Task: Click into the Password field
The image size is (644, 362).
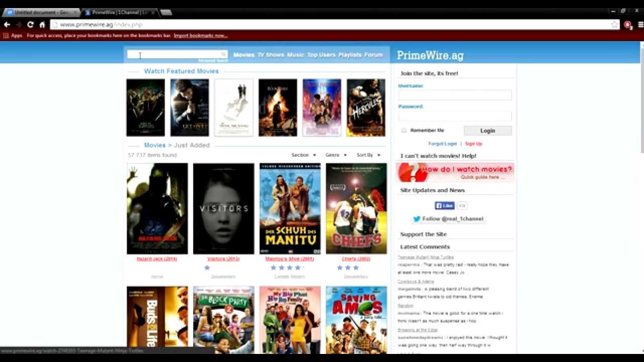Action: pyautogui.click(x=455, y=116)
